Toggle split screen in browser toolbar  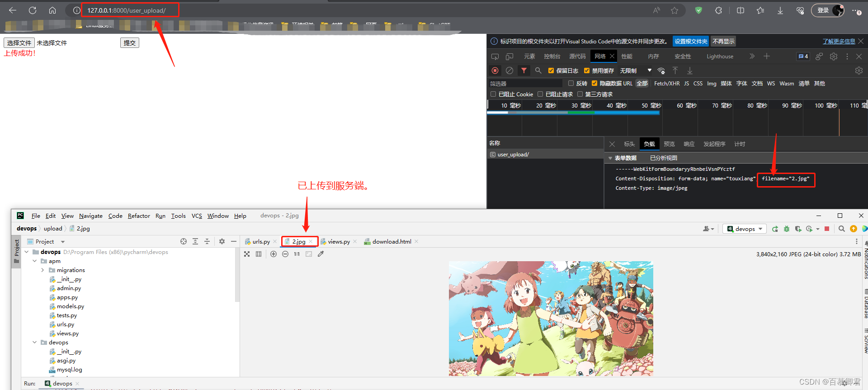point(741,10)
